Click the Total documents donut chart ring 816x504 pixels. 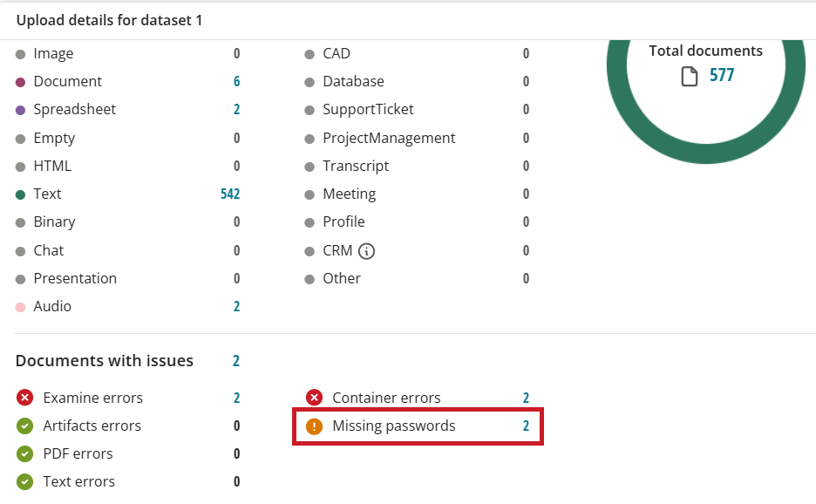[705, 153]
